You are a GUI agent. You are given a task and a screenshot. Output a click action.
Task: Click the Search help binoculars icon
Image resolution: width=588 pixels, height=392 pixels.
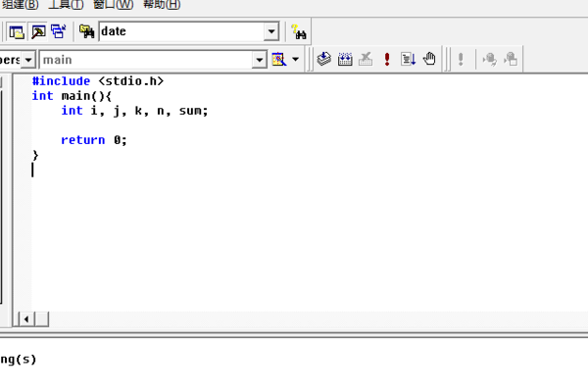pos(299,32)
